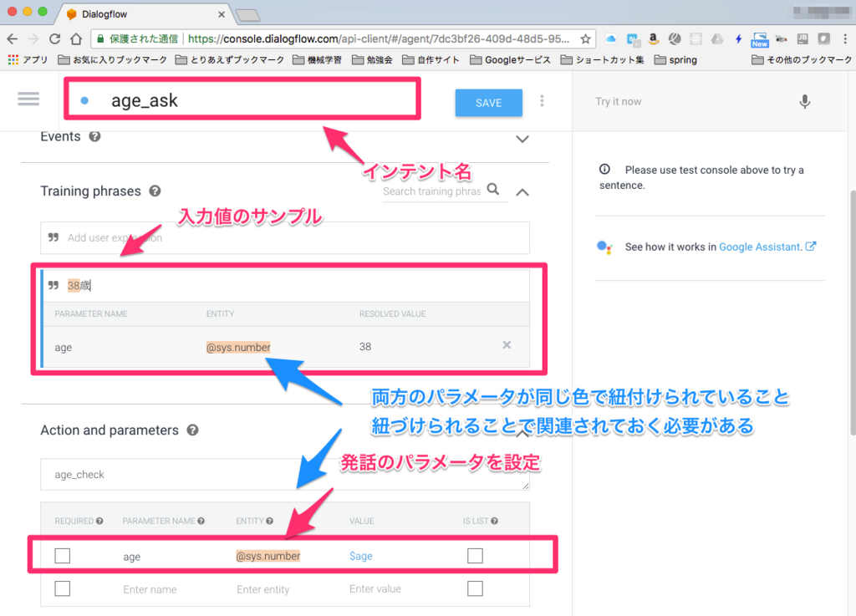
Task: Open the 勉強会 bookmarks folder
Action: [372, 59]
